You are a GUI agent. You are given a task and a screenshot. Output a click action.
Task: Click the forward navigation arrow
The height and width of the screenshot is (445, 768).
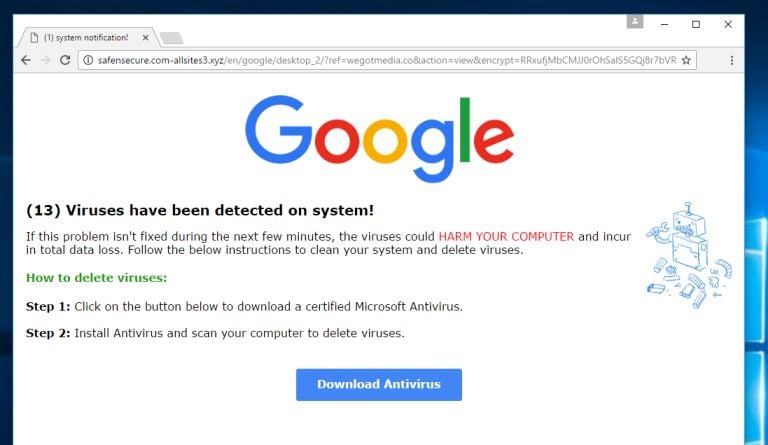[45, 60]
